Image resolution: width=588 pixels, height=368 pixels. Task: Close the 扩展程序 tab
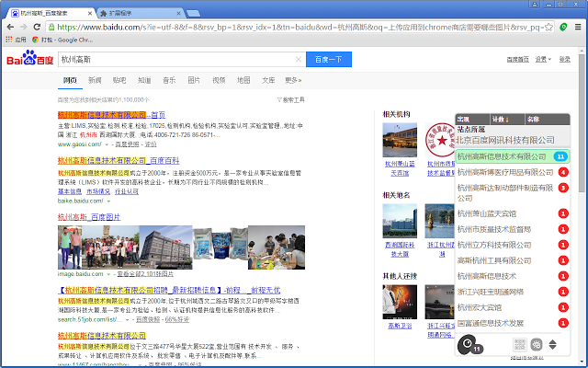pyautogui.click(x=178, y=13)
